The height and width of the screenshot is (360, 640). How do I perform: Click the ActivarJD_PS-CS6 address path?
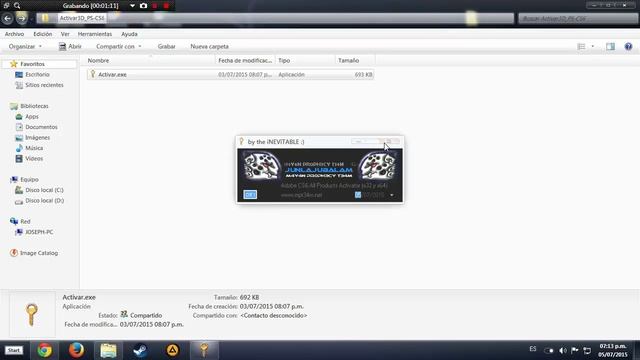(82, 18)
